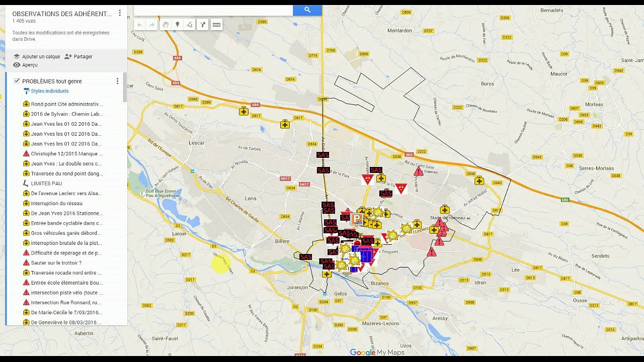The image size is (644, 362).
Task: Click SAS marker near Jurançon on map
Action: point(305,257)
